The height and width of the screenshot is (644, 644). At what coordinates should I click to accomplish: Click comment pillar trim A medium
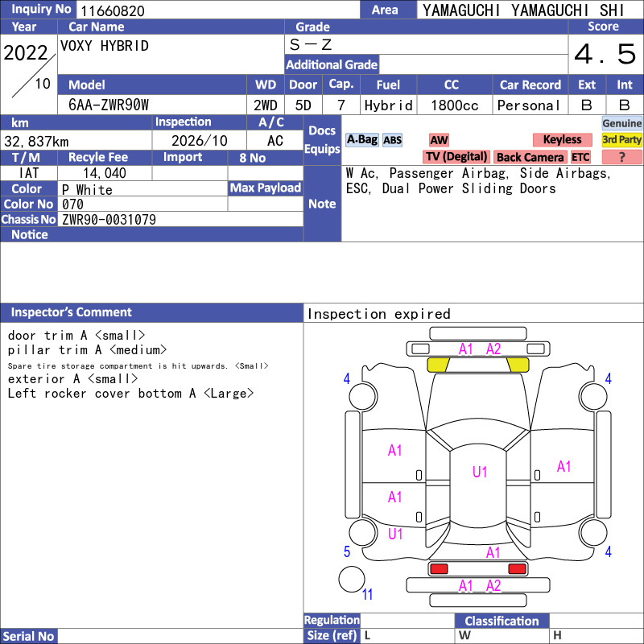[87, 350]
